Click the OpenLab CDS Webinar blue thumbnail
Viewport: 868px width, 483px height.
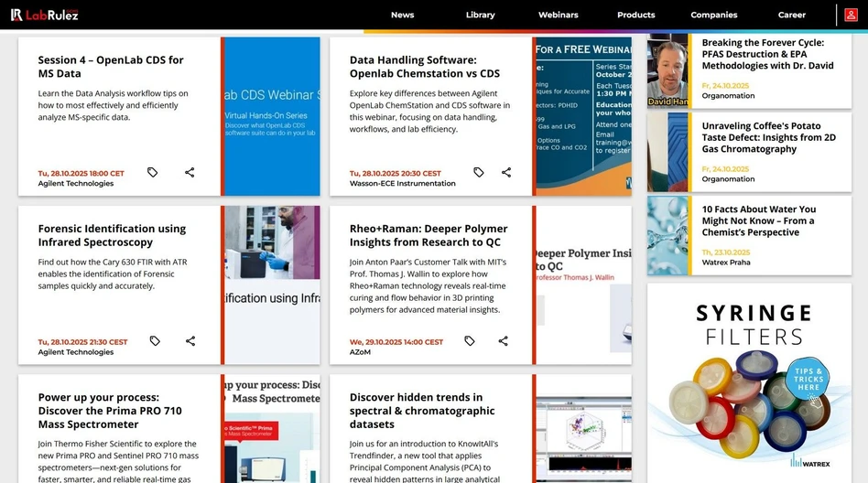pos(272,116)
